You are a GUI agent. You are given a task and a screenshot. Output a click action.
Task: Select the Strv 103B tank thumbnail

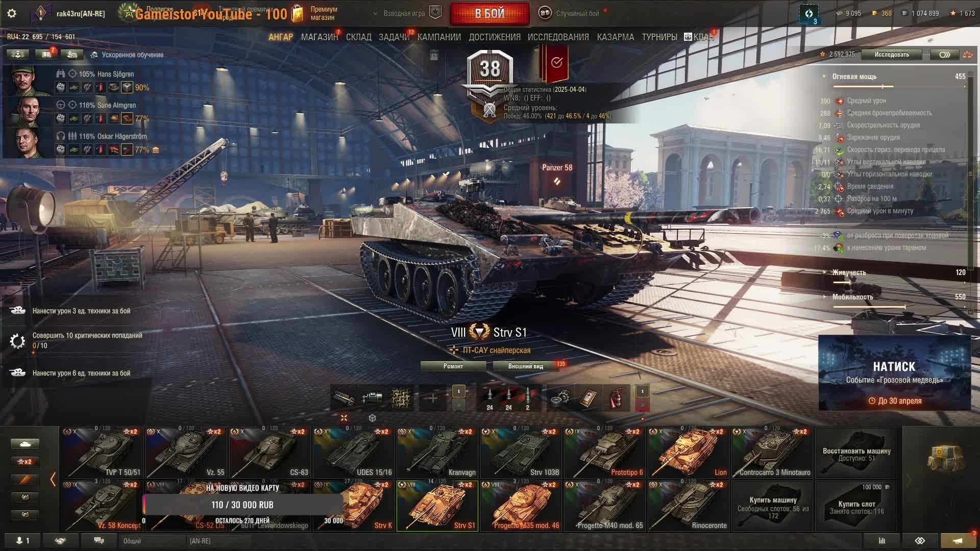click(521, 453)
